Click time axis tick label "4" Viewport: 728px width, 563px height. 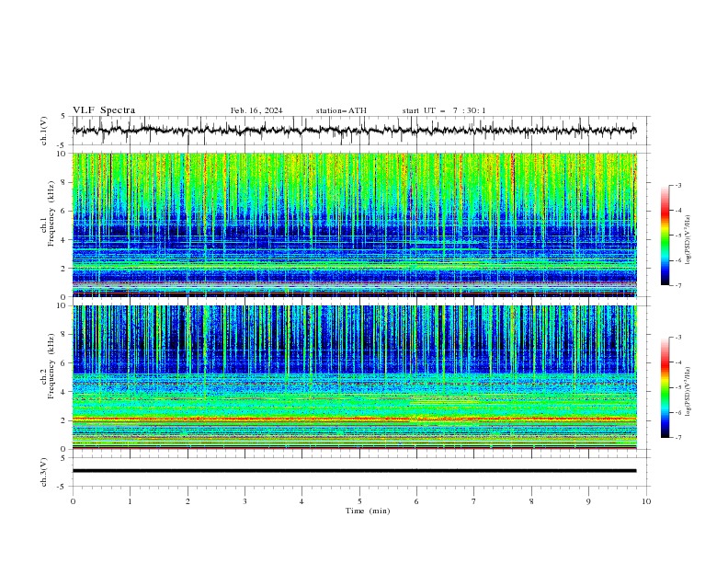point(301,501)
